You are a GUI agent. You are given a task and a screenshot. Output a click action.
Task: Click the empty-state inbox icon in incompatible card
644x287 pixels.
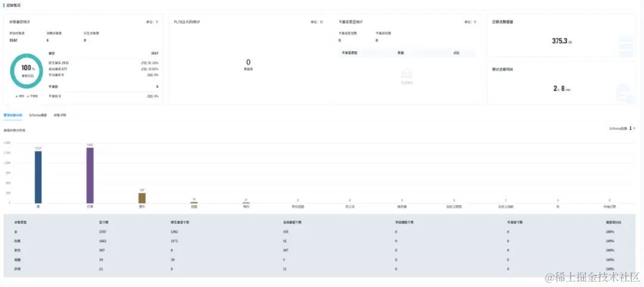[407, 74]
